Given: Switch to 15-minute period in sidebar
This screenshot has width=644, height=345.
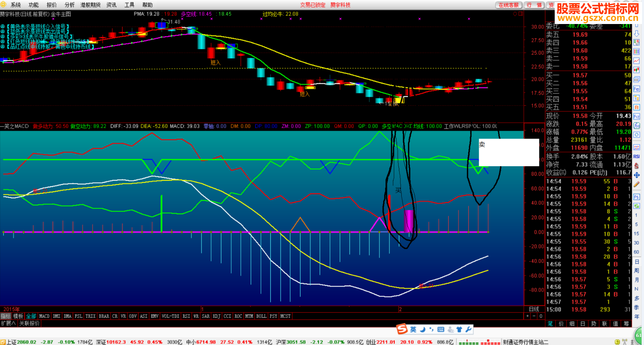Looking at the screenshot, I should pyautogui.click(x=637, y=234).
